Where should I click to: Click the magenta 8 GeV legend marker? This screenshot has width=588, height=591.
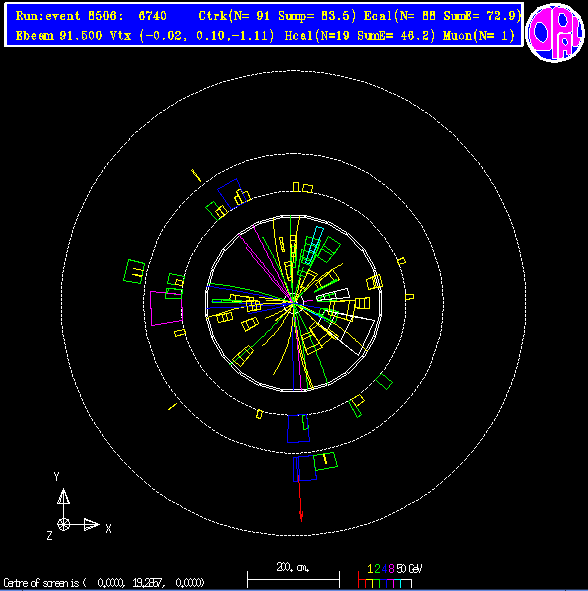click(391, 569)
